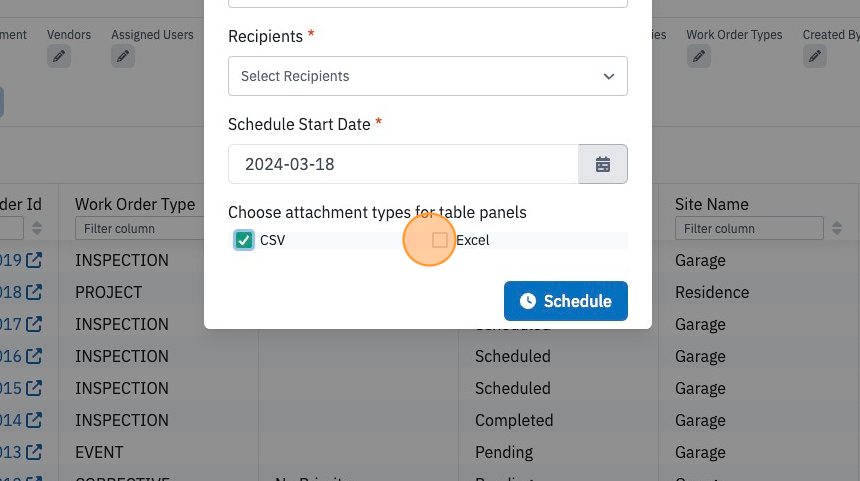
Task: Filter the Work Order Type column
Action: coord(139,228)
